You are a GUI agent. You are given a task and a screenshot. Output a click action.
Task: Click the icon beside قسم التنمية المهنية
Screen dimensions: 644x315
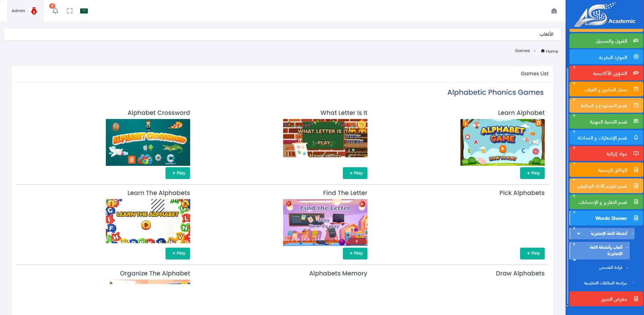(636, 121)
